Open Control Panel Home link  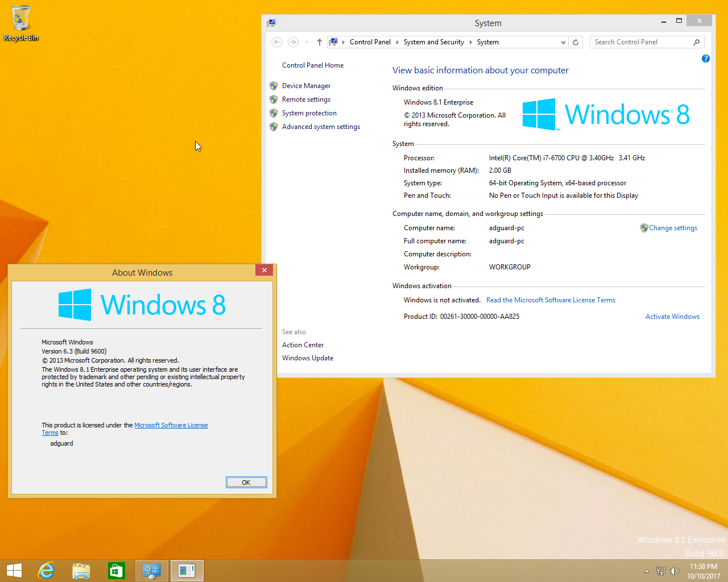313,65
